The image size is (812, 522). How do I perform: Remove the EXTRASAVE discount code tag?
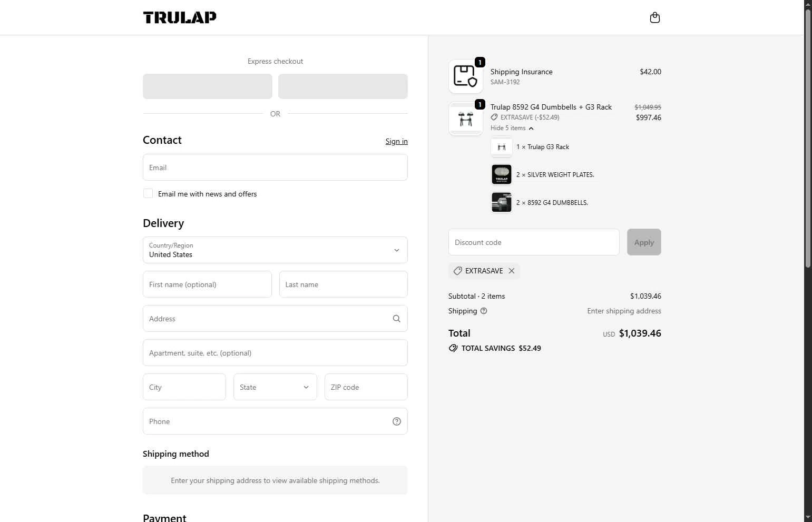pyautogui.click(x=512, y=271)
